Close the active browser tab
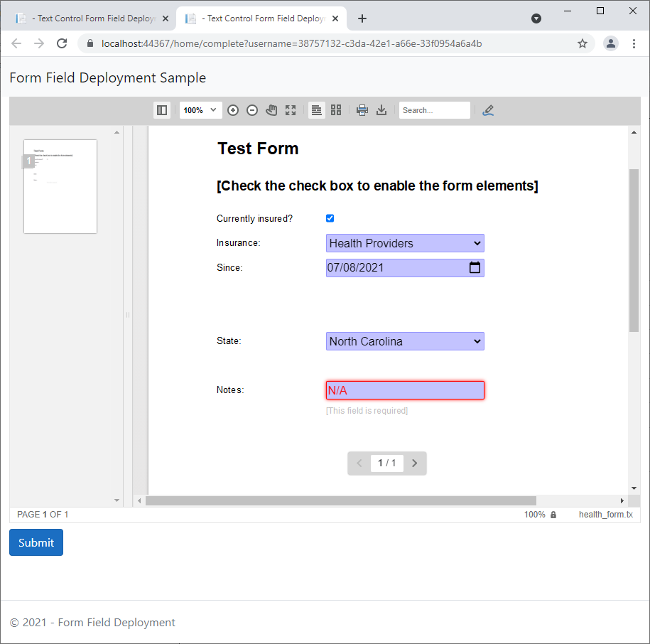The width and height of the screenshot is (650, 644). click(335, 18)
